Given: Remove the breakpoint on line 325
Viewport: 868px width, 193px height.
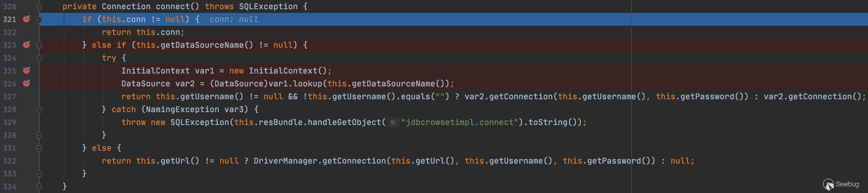Looking at the screenshot, I should [26, 70].
